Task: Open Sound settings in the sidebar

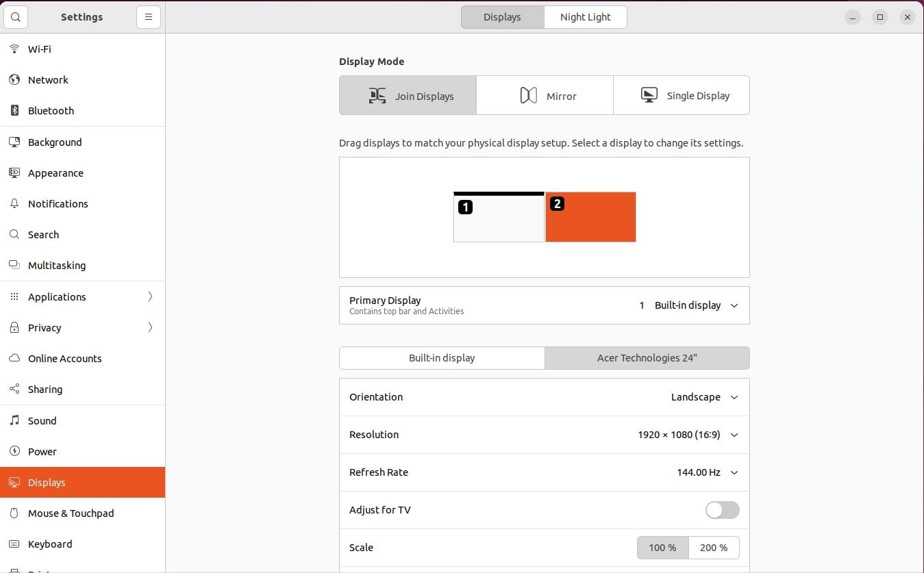Action: pyautogui.click(x=42, y=420)
